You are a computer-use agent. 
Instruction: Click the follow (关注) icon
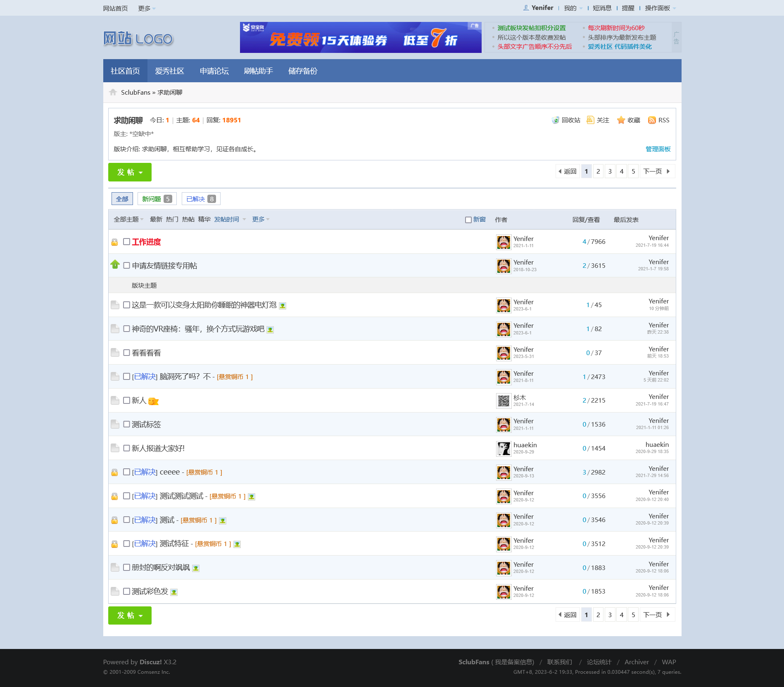coord(590,120)
